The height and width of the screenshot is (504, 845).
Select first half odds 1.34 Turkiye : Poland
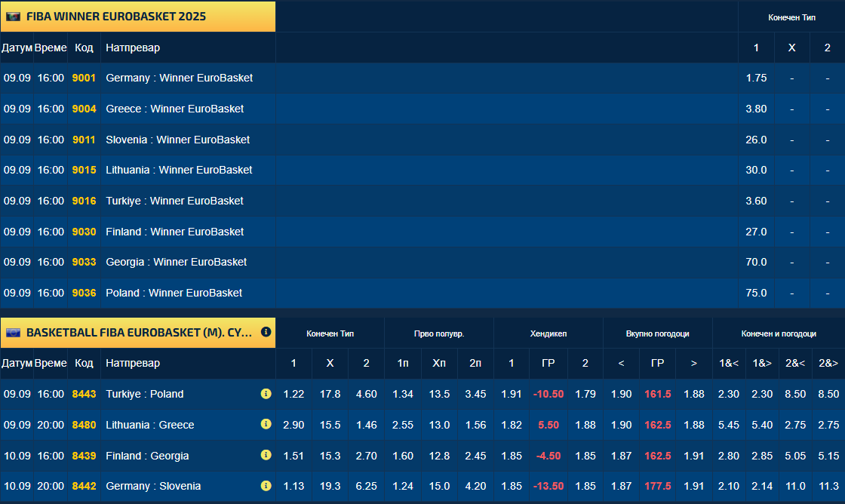coord(403,394)
